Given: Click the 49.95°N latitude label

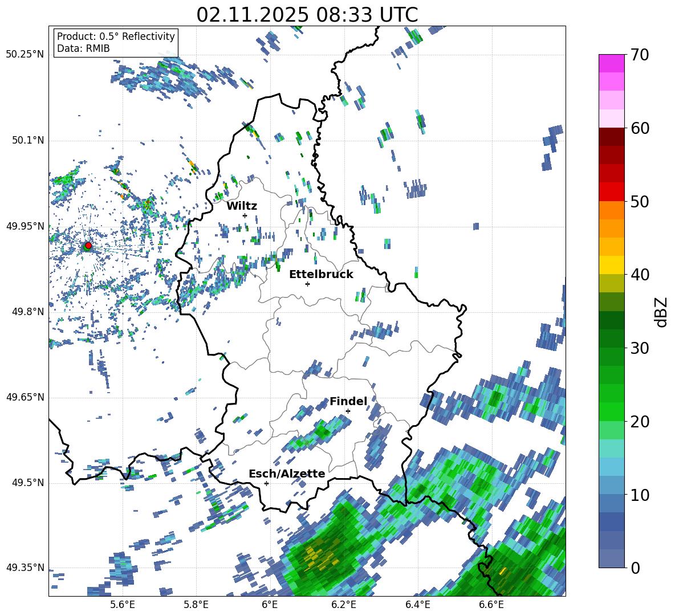Looking at the screenshot, I should (25, 226).
